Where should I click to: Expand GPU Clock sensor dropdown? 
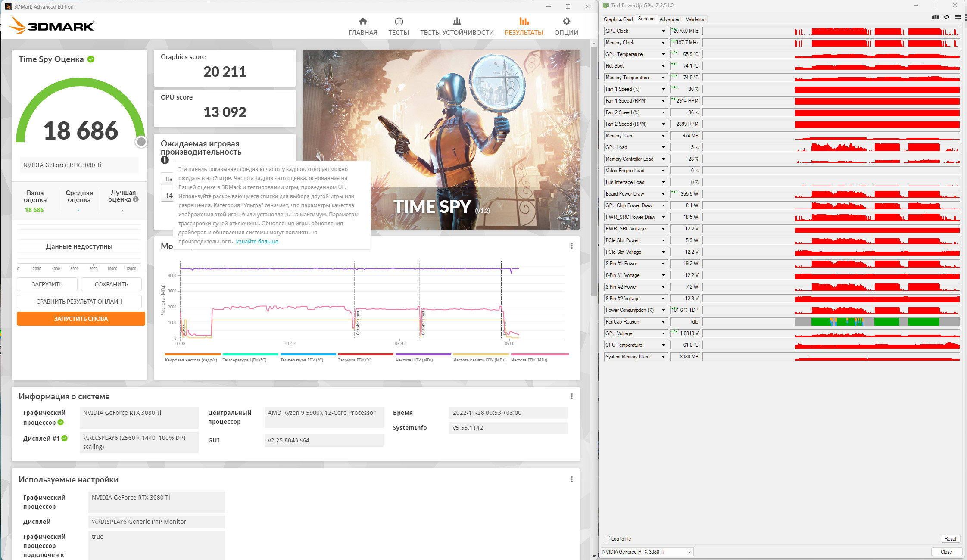(663, 31)
